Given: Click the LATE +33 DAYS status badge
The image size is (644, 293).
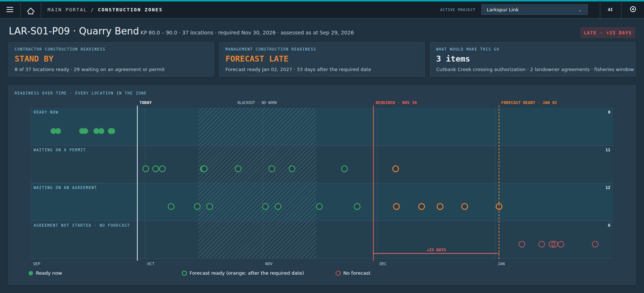Looking at the screenshot, I should point(607,33).
